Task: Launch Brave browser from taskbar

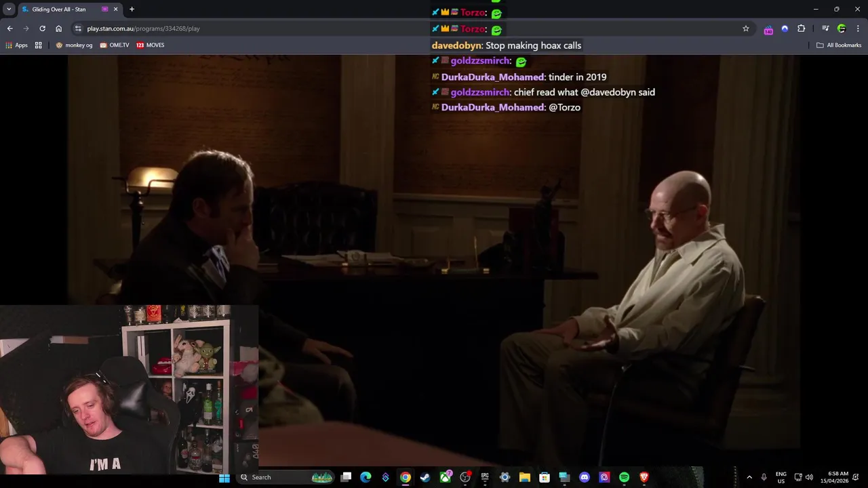Action: [644, 477]
